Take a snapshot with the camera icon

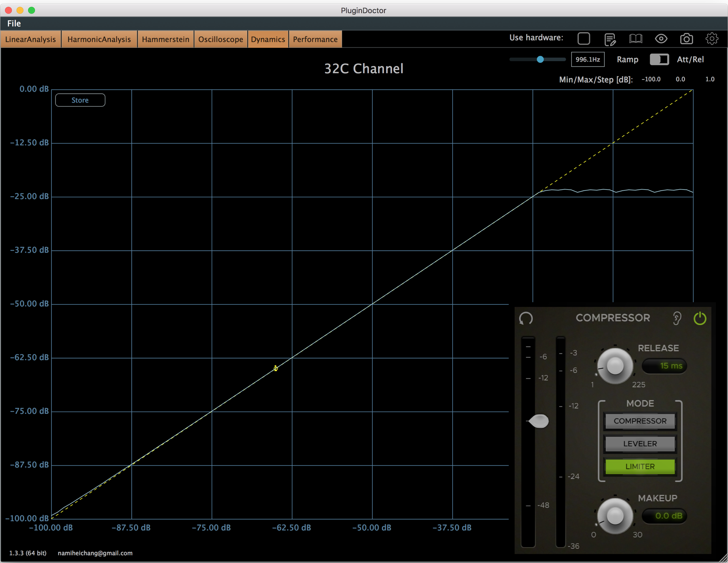pyautogui.click(x=686, y=39)
